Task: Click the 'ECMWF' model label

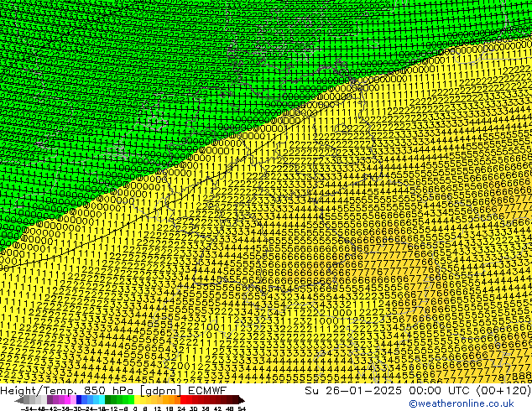Action: [207, 391]
